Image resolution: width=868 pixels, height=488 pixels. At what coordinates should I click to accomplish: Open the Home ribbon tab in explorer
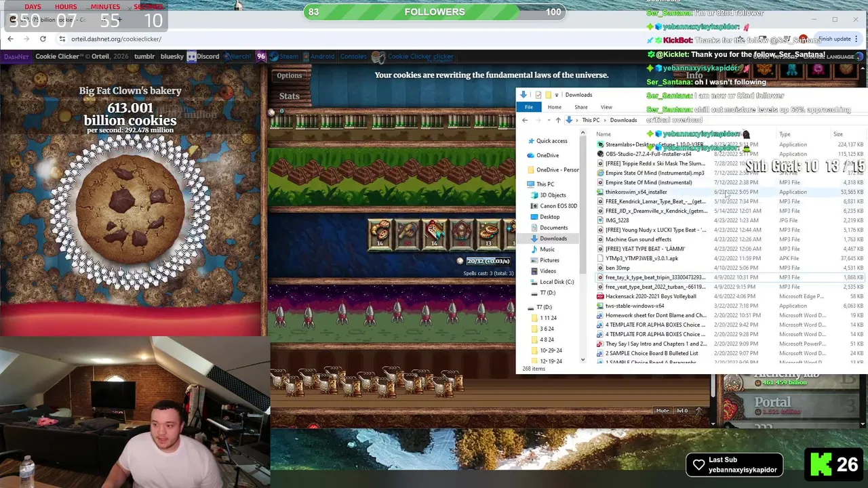[554, 107]
